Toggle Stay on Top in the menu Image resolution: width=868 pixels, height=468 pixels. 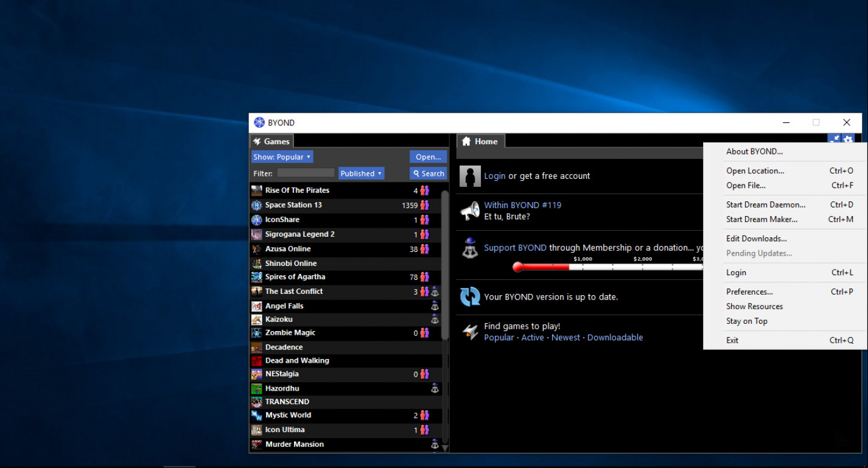point(785,321)
